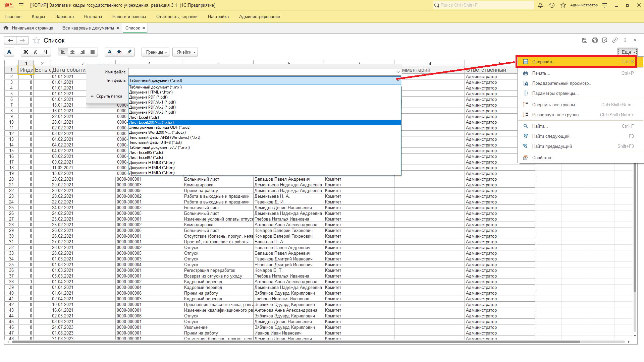
Task: Choose Документ PDF (*.pdf) file type
Action: tap(264, 97)
